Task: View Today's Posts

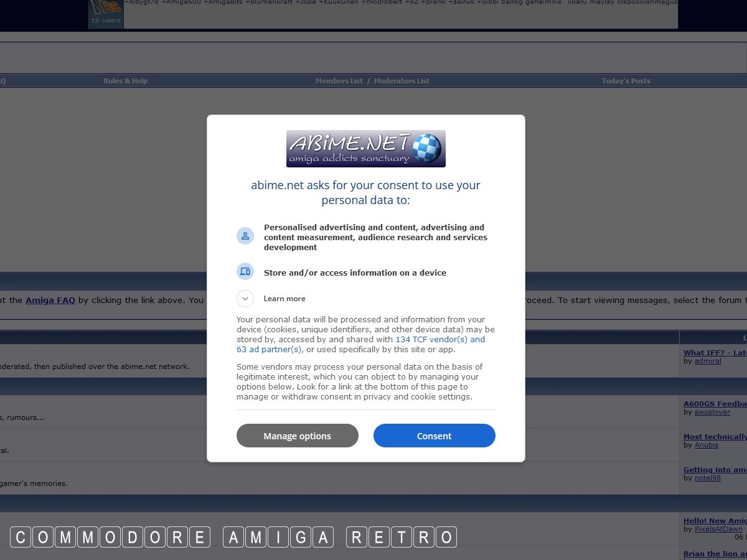Action: 626,81
